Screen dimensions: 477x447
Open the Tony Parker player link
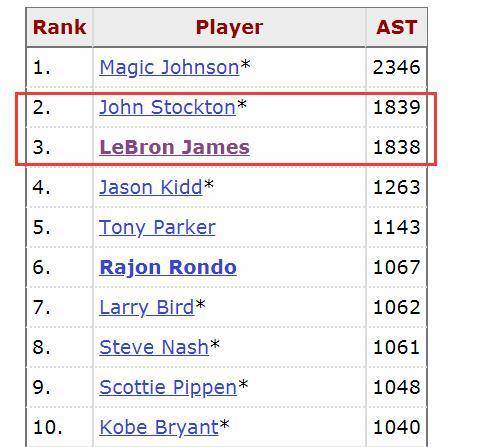coord(157,228)
